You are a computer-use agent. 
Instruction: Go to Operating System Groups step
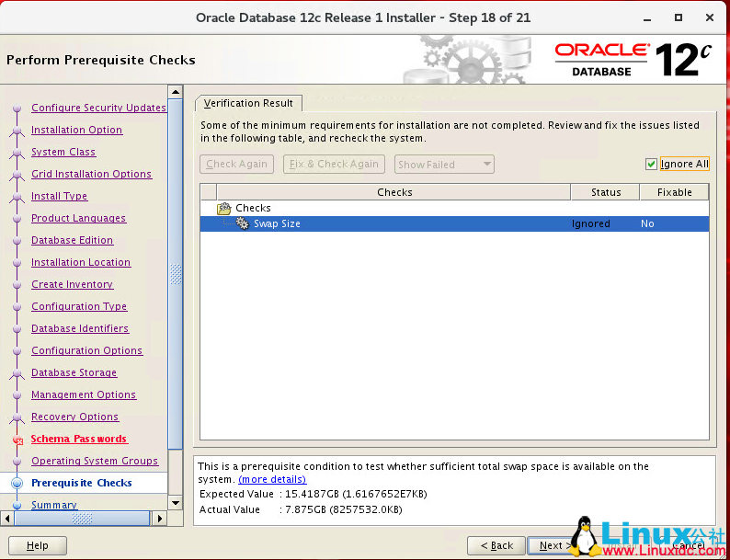coord(95,461)
